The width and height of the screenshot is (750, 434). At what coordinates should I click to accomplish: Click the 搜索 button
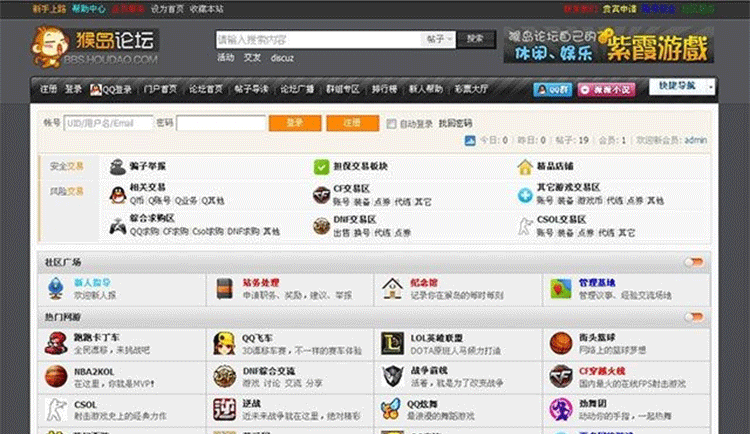point(475,39)
